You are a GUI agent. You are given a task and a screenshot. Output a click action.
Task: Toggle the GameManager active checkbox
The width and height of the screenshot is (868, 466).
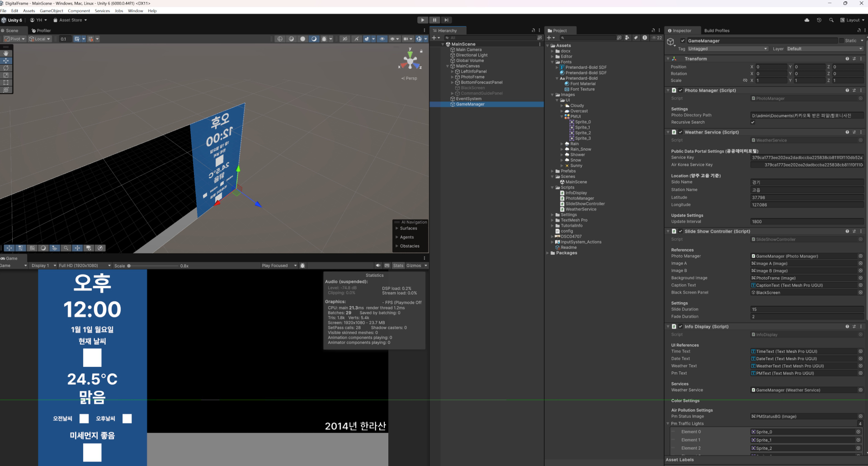683,41
